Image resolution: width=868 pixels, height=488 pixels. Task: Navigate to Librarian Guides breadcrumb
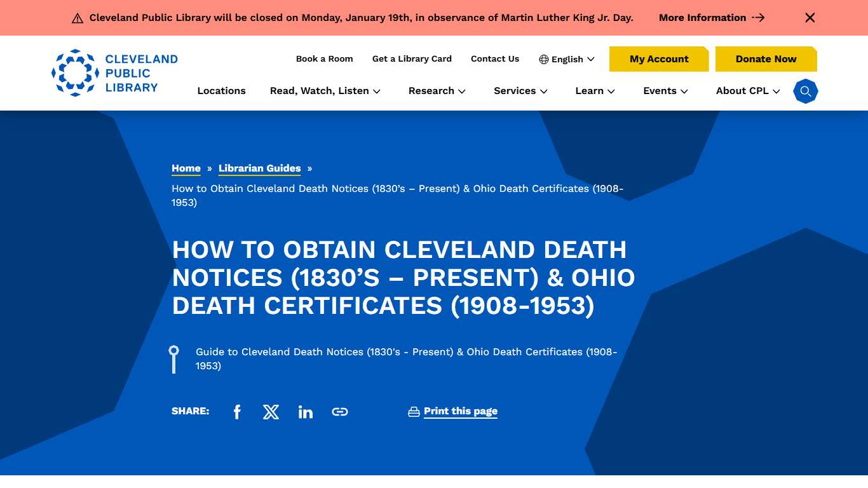point(259,168)
